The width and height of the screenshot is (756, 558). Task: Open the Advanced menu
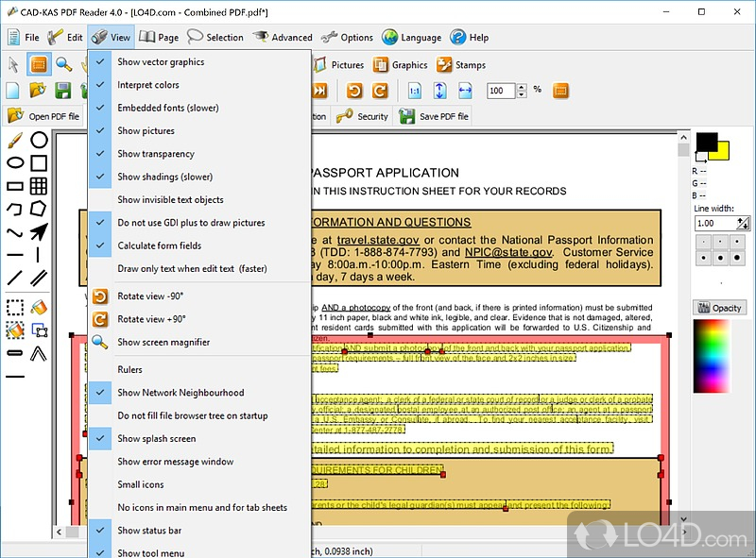(283, 37)
